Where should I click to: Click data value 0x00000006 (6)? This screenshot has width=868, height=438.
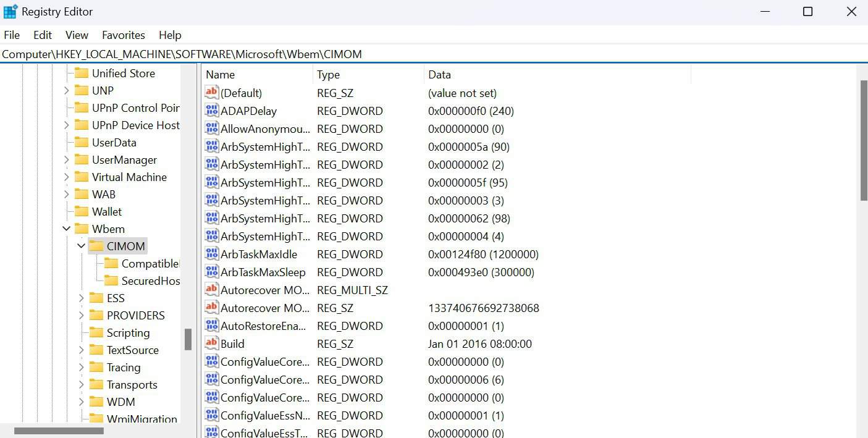[466, 379]
